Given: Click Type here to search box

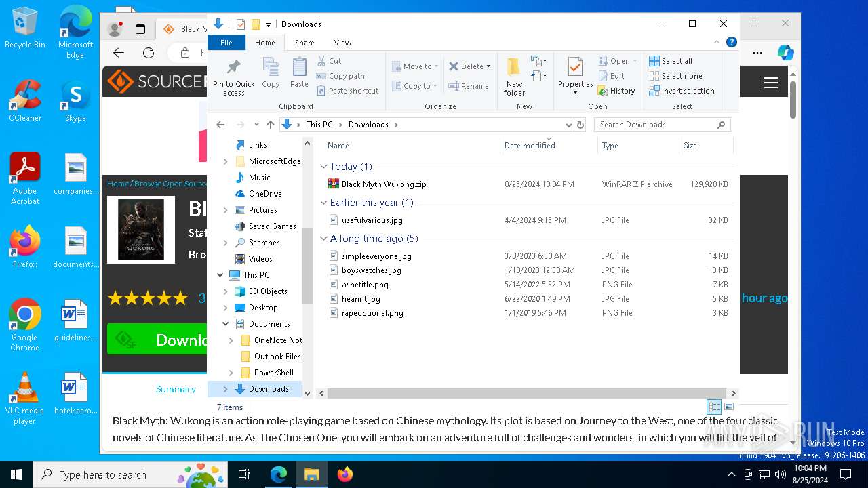Looking at the screenshot, I should (x=129, y=474).
